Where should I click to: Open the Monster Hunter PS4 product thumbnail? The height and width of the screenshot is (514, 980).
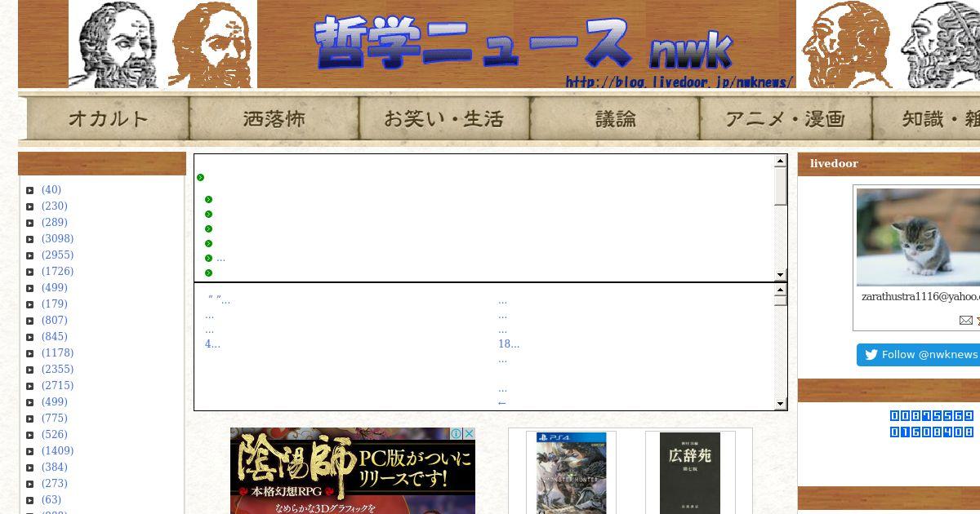click(571, 473)
